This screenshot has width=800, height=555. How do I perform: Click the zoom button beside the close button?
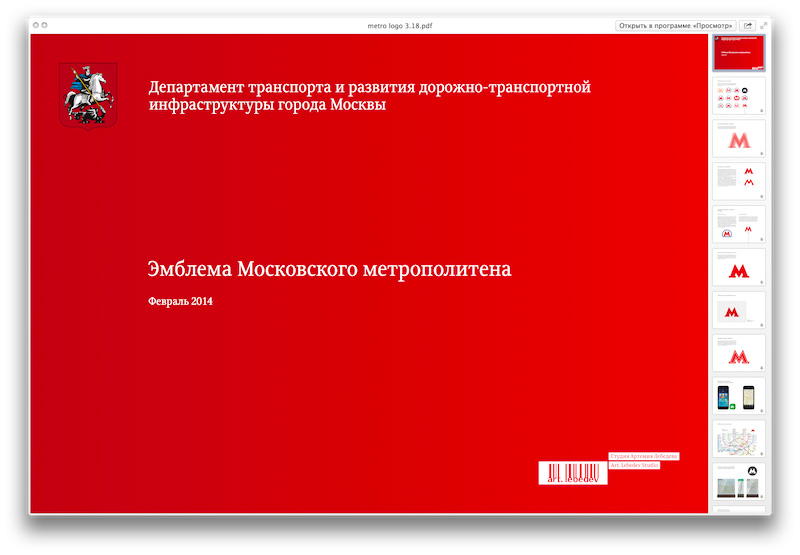(x=45, y=25)
